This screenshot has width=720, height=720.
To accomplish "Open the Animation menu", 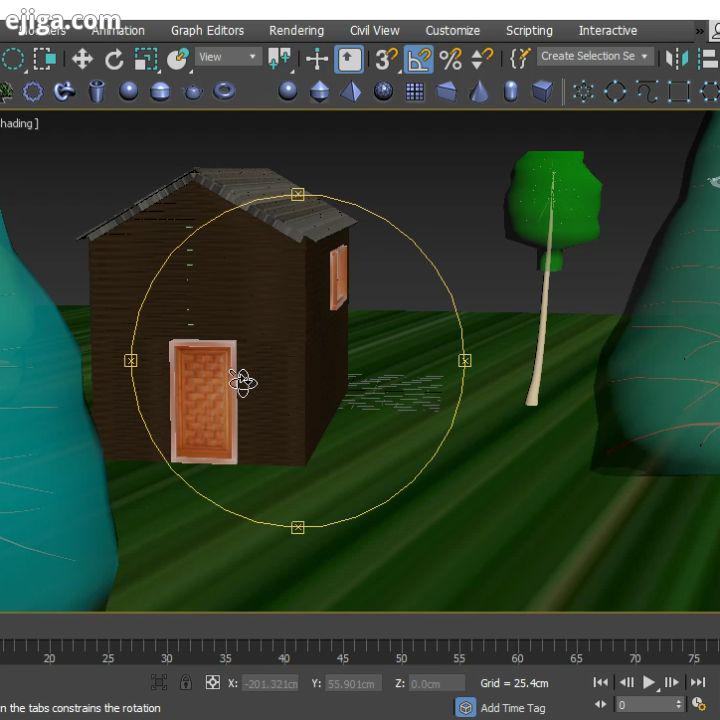I will point(118,31).
